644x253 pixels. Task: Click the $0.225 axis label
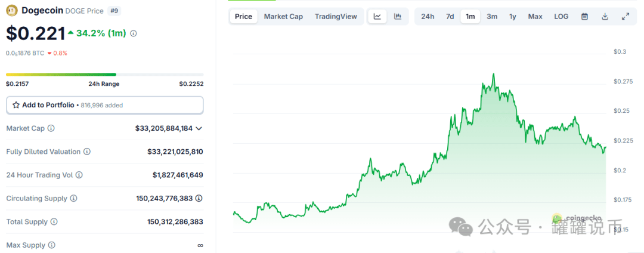coord(624,140)
